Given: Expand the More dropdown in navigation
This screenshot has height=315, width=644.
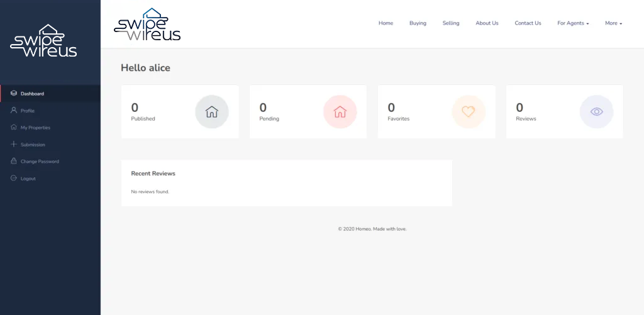Looking at the screenshot, I should point(614,23).
